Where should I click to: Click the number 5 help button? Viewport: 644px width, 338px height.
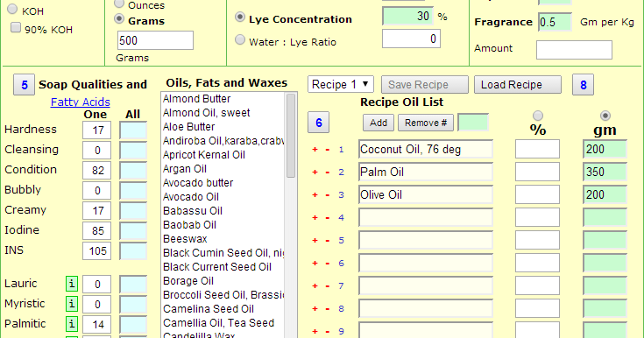(x=24, y=85)
